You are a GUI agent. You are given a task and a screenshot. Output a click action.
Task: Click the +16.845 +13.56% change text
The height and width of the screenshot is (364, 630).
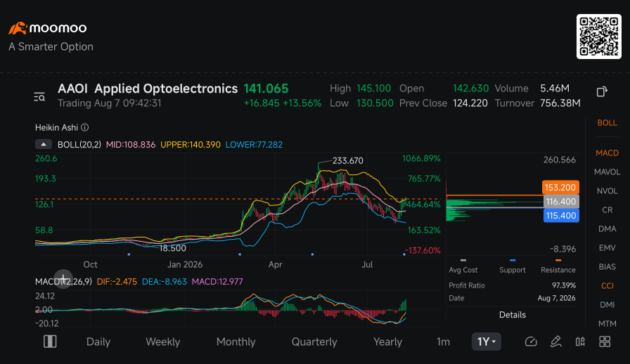pyautogui.click(x=283, y=103)
